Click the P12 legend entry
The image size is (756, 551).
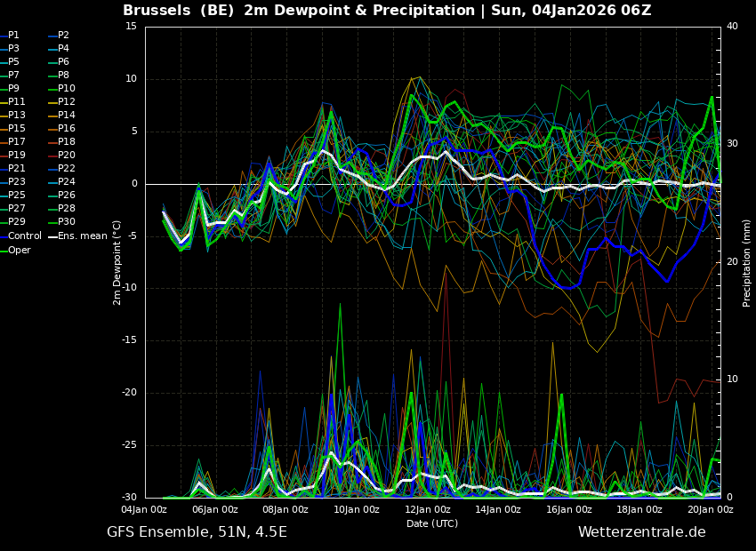point(62,101)
